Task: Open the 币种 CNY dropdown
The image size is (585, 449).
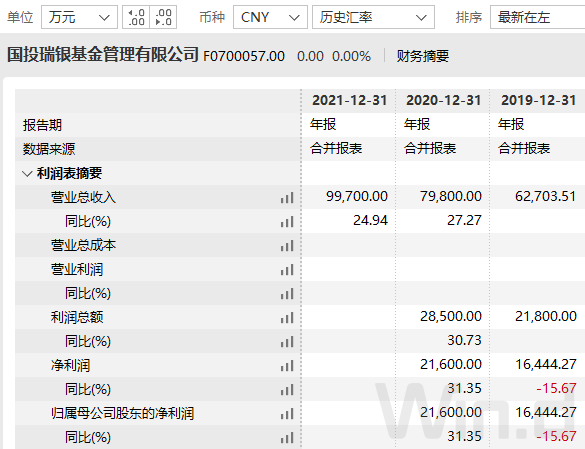Action: click(270, 17)
